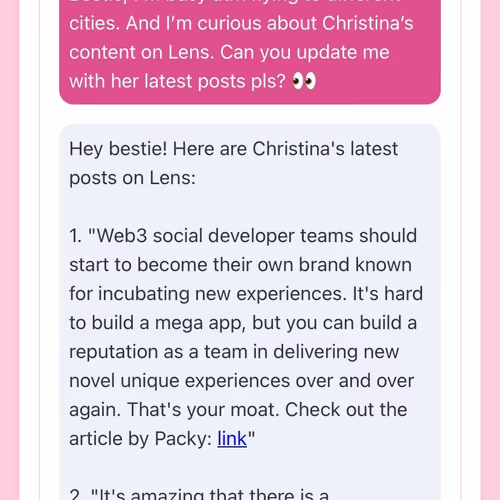Click the white gap between the two messages

[x=250, y=114]
